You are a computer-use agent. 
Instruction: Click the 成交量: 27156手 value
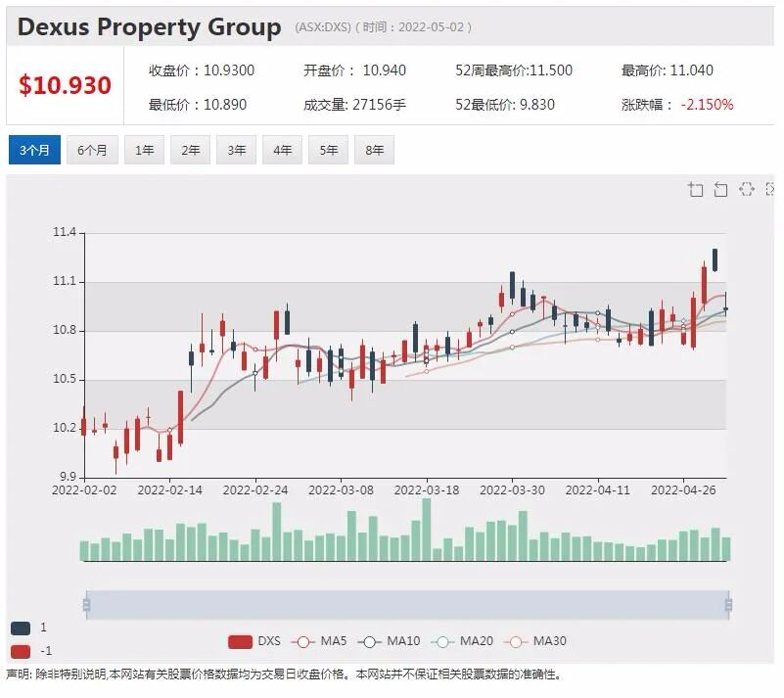354,105
